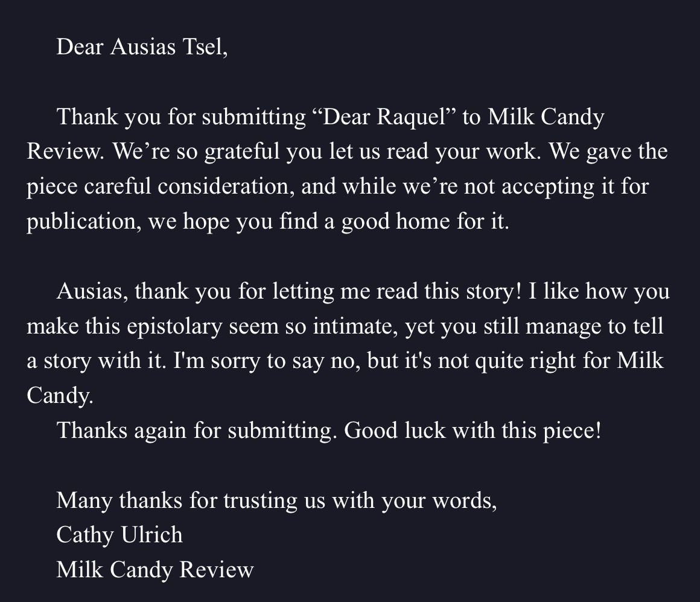The height and width of the screenshot is (602, 700).
Task: Click "Thank you for submitting" in the first paragraph
Action: coord(181,116)
